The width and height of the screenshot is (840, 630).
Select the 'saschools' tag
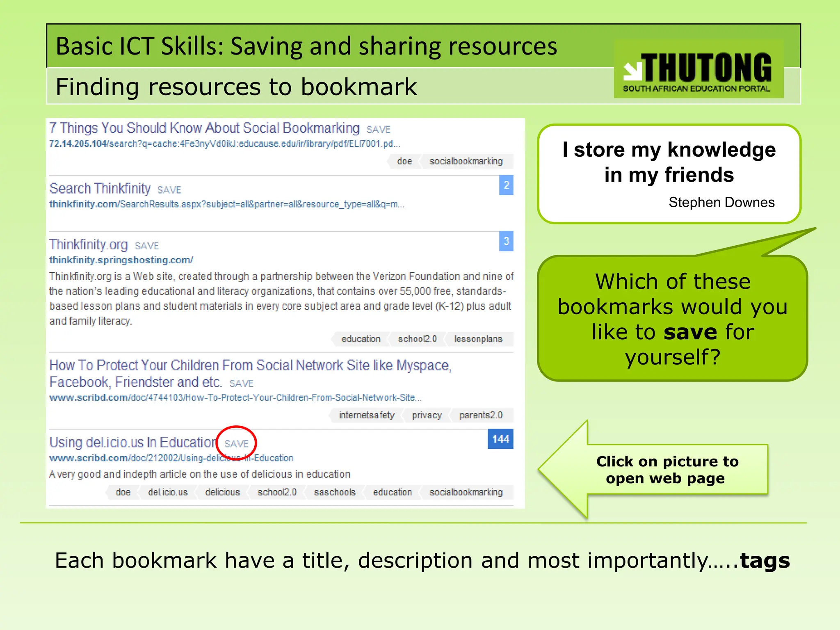[335, 492]
